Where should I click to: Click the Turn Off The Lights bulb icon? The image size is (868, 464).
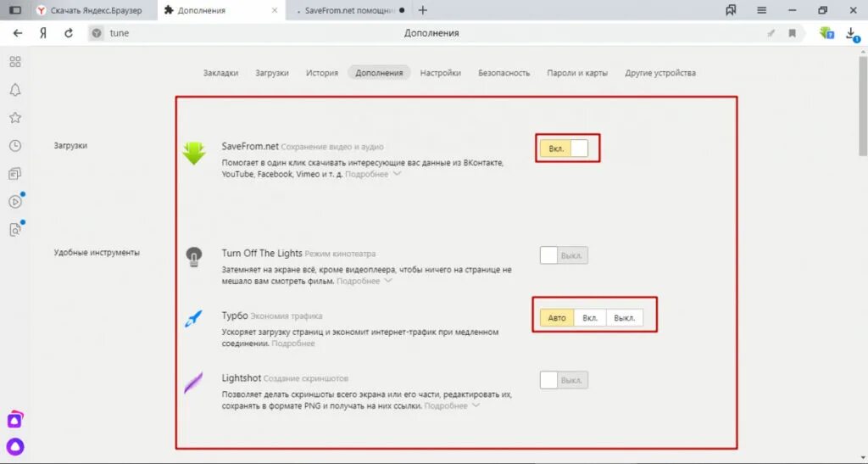194,257
